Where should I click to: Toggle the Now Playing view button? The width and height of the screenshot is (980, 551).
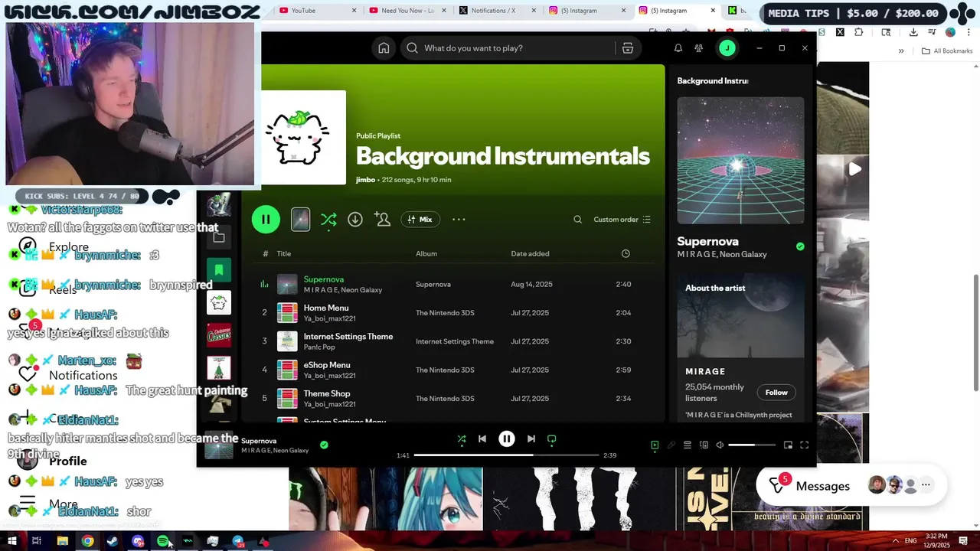coord(655,445)
